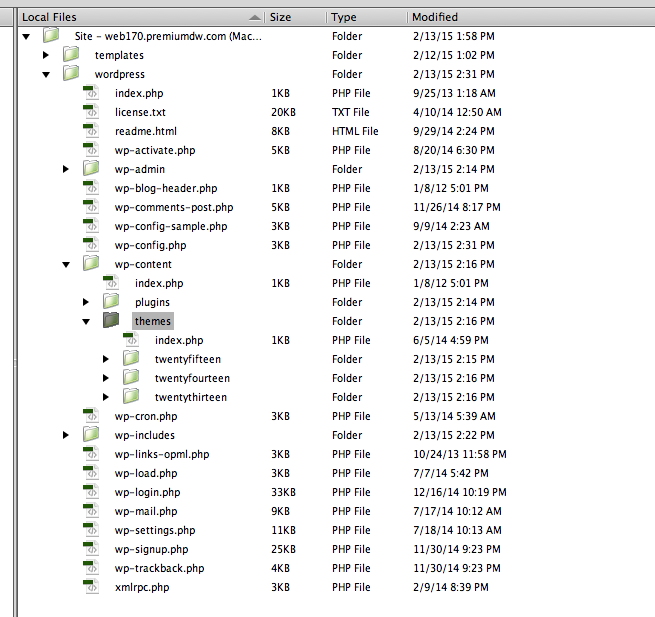The image size is (655, 617).
Task: Click the selected themes folder icon
Action: (x=111, y=320)
